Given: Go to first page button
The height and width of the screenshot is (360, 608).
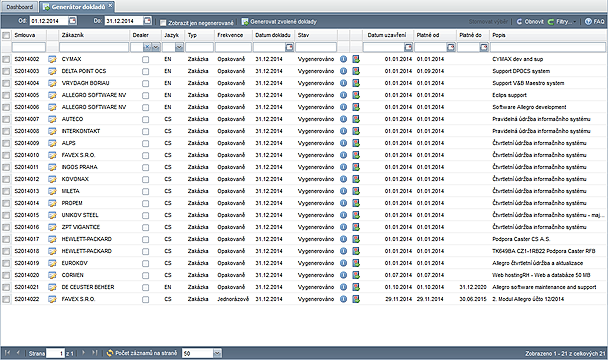Looking at the screenshot, I should tap(7, 353).
